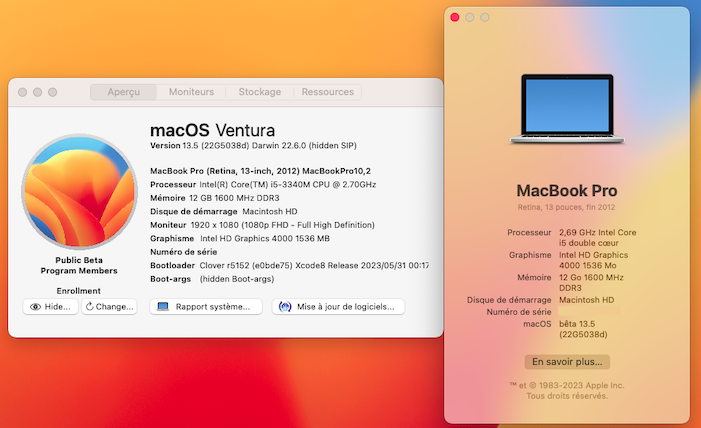Click Mise à jour de logiciels...
701x428 pixels.
point(338,306)
